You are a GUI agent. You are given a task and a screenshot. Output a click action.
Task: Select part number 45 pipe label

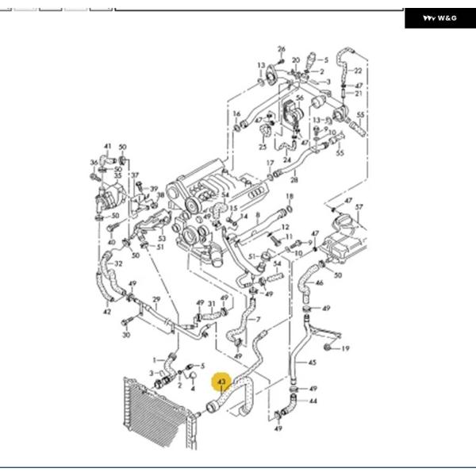click(x=312, y=363)
